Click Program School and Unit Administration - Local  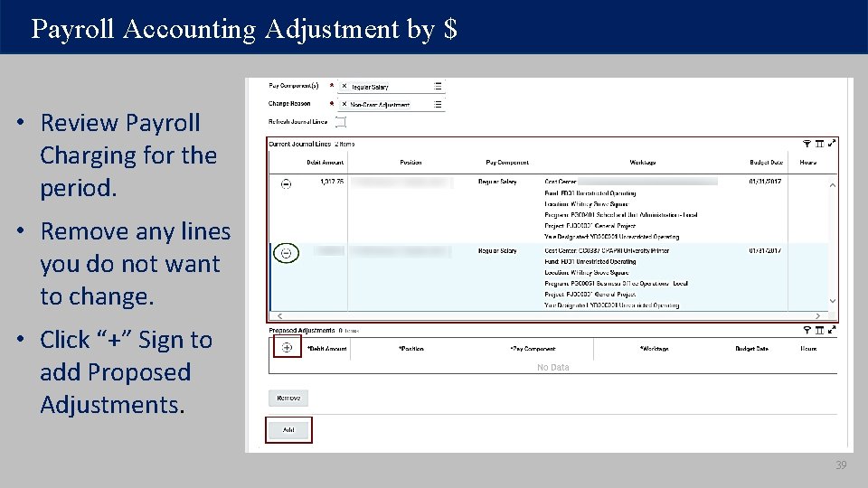click(620, 215)
